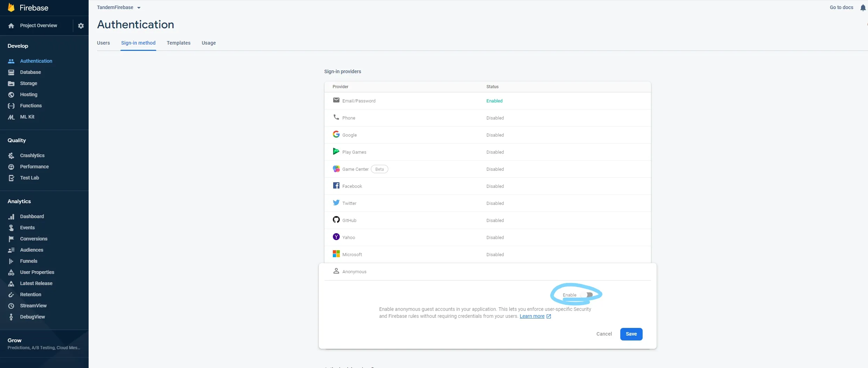
Task: Open the Phone provider row
Action: point(487,118)
